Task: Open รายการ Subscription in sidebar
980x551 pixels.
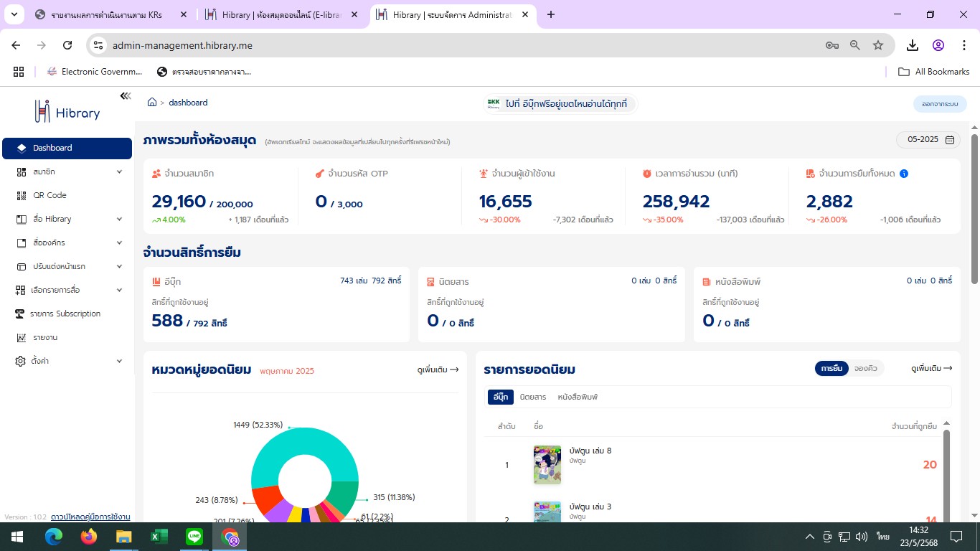Action: pos(67,314)
